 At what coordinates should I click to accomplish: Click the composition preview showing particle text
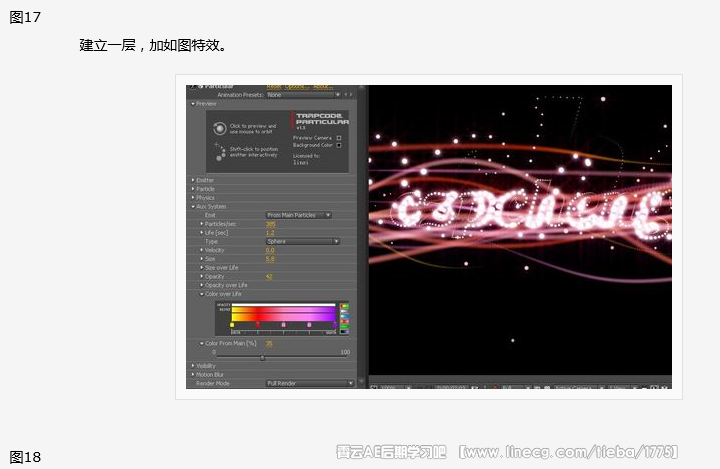[520, 230]
